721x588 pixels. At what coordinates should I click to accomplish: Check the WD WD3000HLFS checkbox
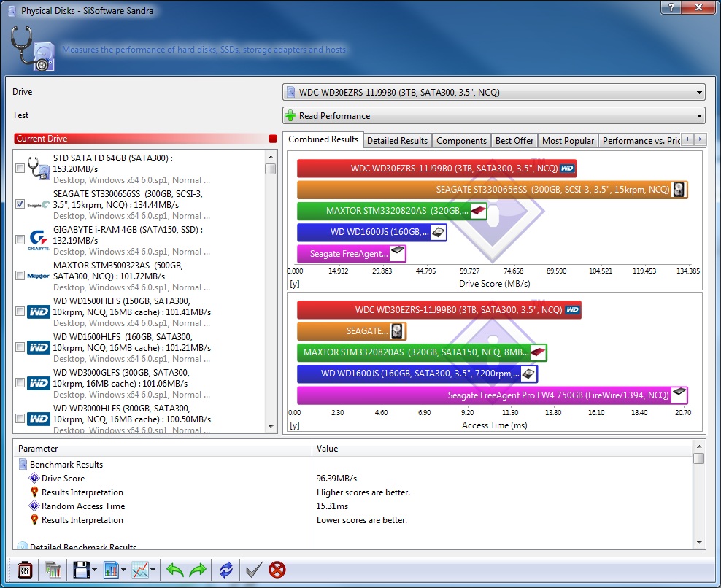20,418
